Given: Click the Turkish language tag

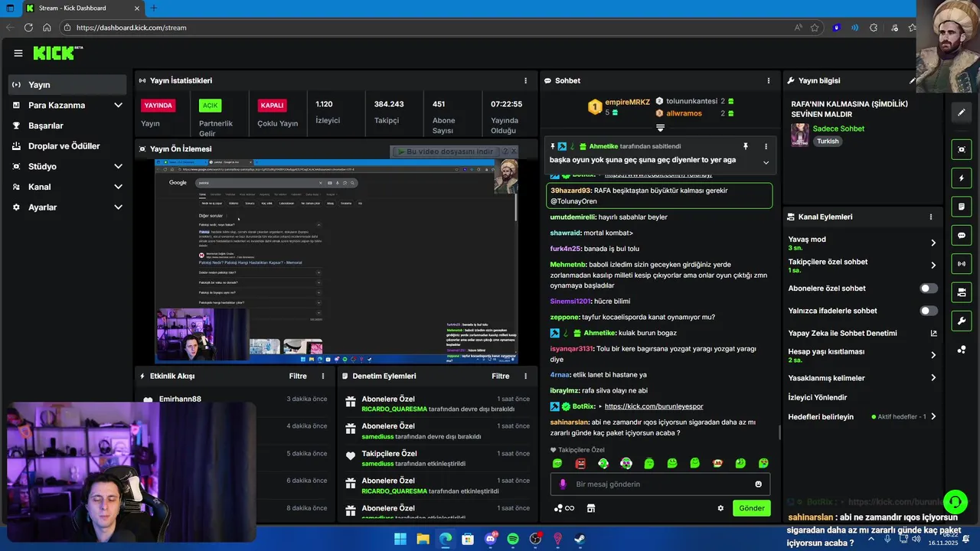Looking at the screenshot, I should pyautogui.click(x=828, y=142).
